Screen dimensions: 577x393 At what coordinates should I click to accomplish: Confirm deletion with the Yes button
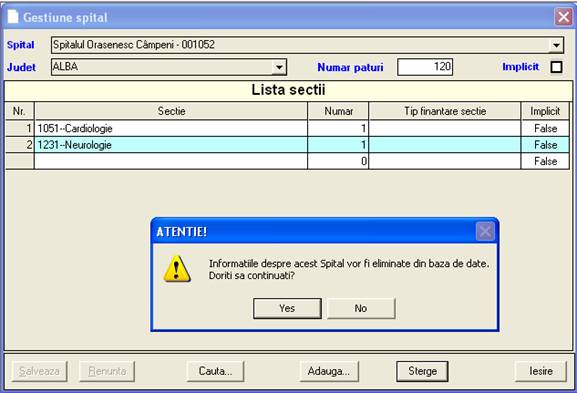(x=287, y=308)
